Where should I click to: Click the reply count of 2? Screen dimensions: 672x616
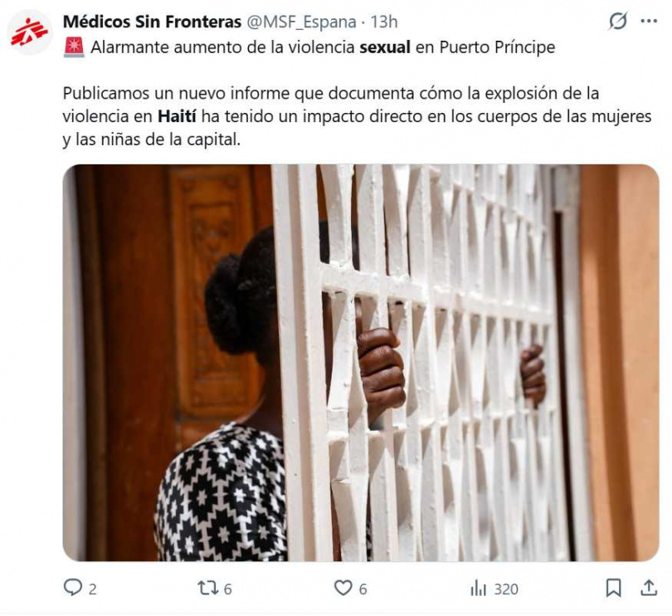(93, 589)
